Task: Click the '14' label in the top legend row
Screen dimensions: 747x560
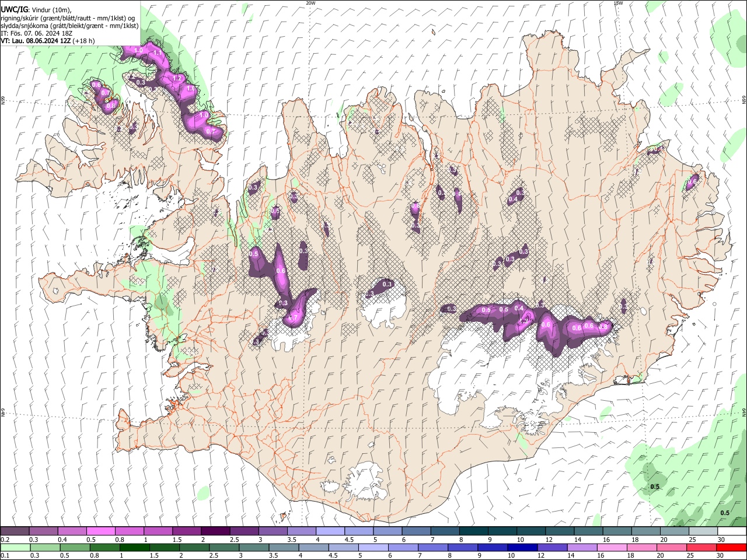Action: pyautogui.click(x=577, y=540)
